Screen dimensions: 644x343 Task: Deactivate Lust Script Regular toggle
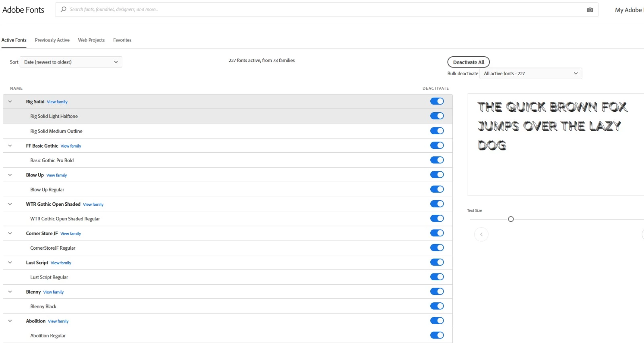point(437,277)
